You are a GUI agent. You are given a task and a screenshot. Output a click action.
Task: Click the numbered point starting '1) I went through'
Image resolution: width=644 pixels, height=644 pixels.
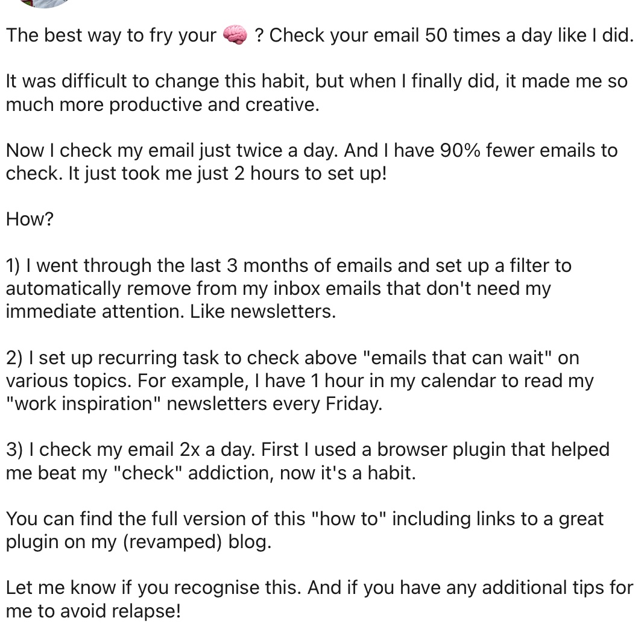point(288,288)
